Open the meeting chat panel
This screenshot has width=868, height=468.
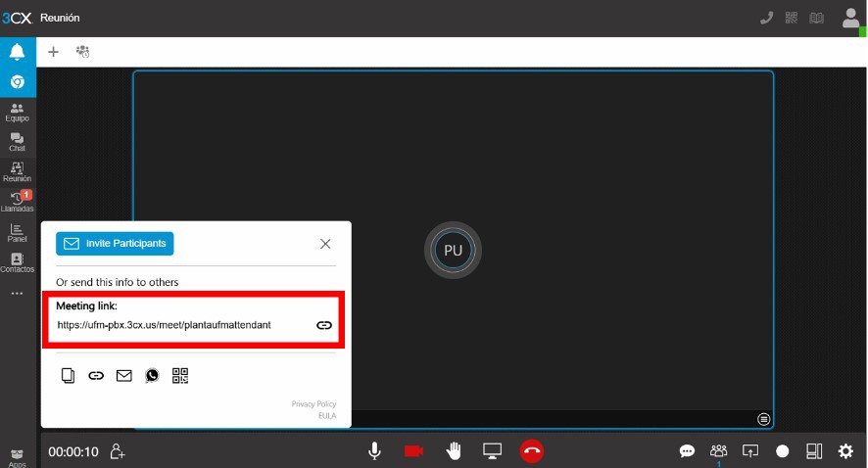click(687, 451)
